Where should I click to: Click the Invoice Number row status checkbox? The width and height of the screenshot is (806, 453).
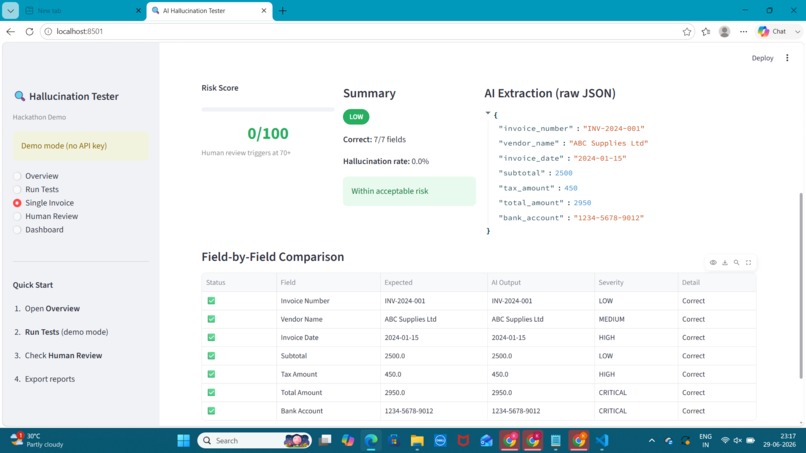click(x=211, y=301)
